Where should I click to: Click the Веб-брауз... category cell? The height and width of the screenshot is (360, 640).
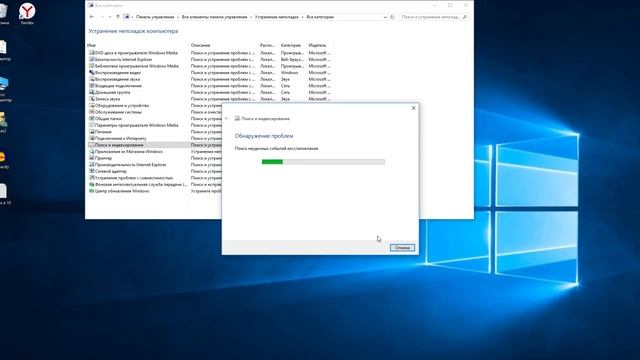coord(292,59)
